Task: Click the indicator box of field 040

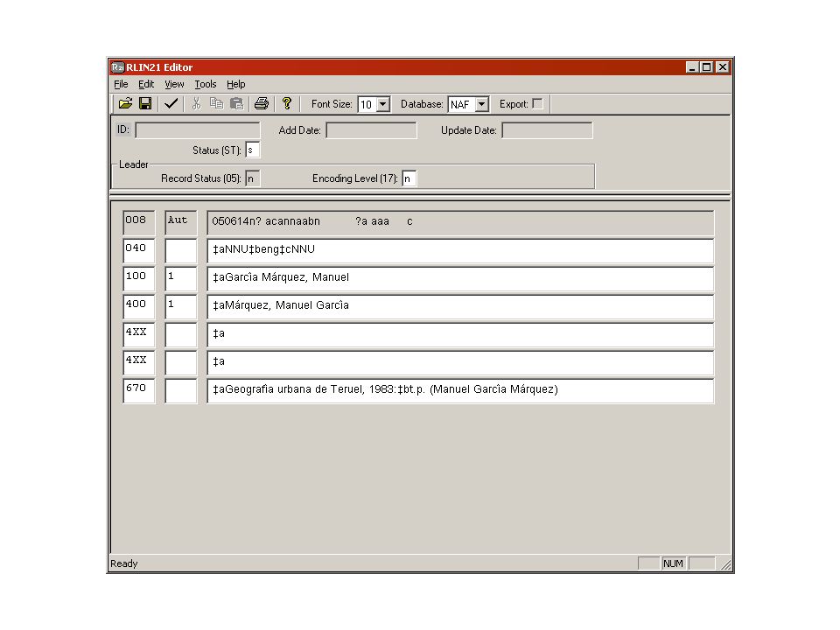Action: pos(180,251)
